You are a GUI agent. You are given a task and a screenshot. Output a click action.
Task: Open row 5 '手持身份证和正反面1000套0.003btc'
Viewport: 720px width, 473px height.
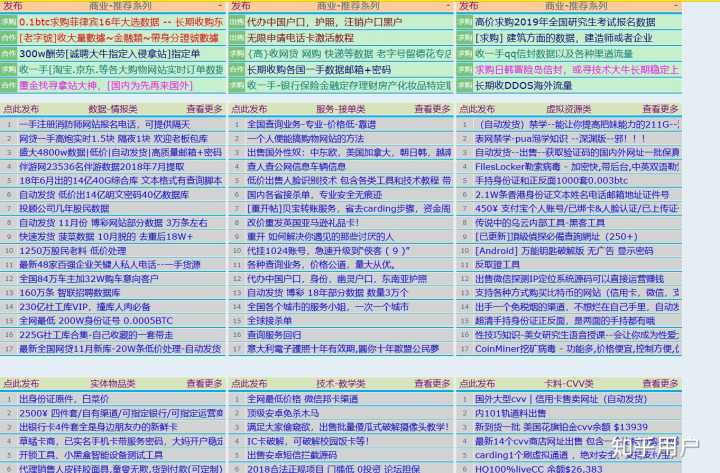click(x=551, y=180)
